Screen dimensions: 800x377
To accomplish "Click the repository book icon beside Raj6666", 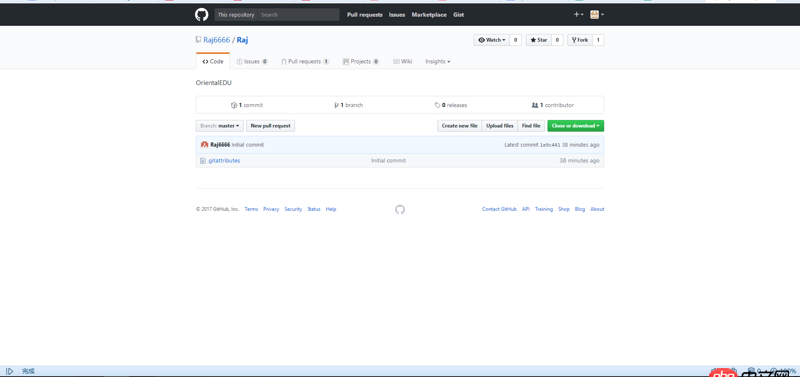I will coord(198,40).
